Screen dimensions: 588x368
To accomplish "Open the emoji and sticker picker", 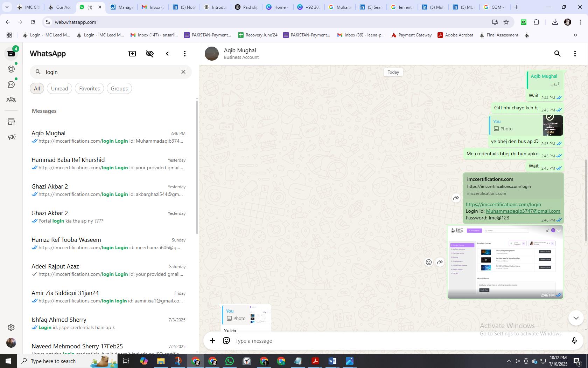I will pos(226,341).
